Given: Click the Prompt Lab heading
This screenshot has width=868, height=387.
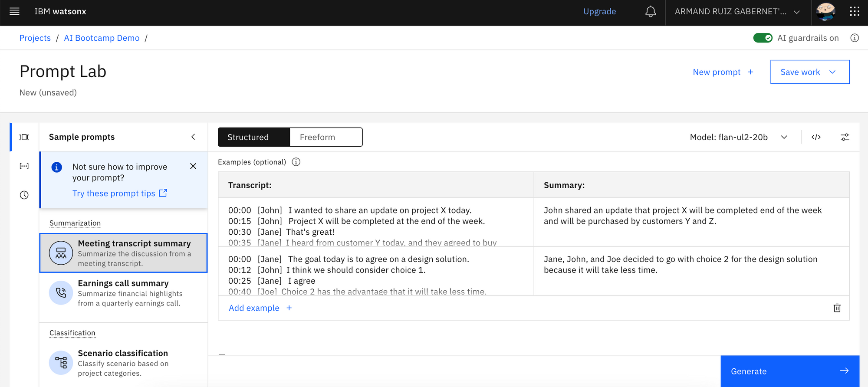Looking at the screenshot, I should (x=63, y=72).
